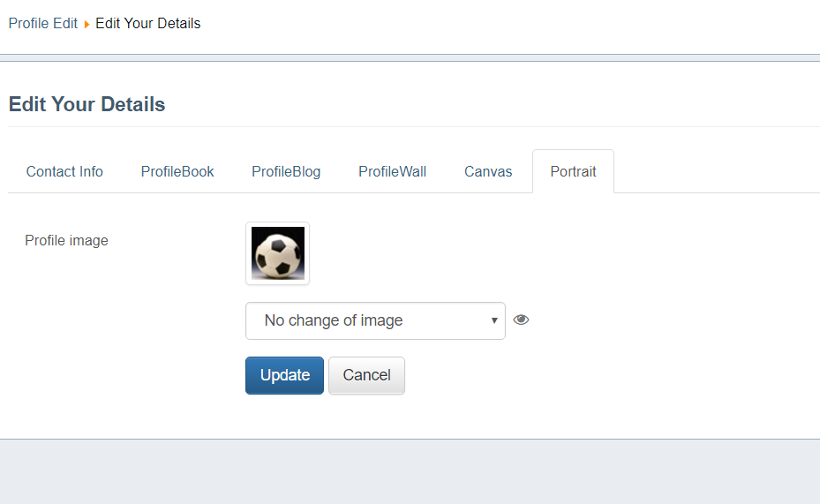Viewport: 820px width, 504px height.
Task: Select the ProfileBlog tab
Action: 286,171
